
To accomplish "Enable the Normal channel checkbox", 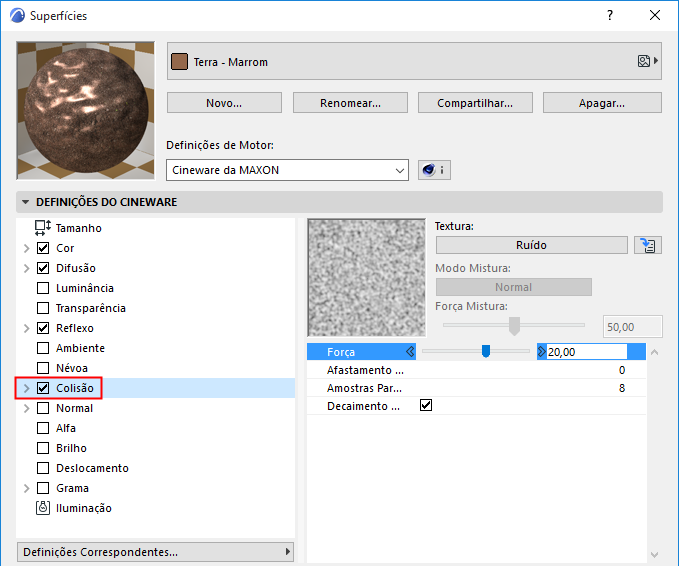I will (x=43, y=408).
